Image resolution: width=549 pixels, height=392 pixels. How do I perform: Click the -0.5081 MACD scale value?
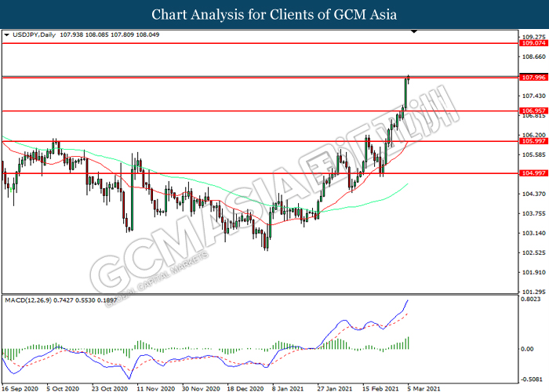(x=531, y=379)
